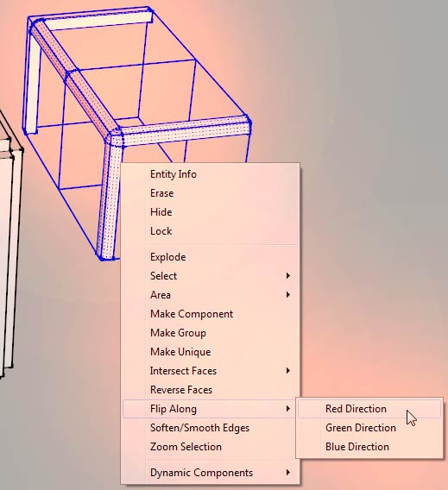Expand the Select submenu
This screenshot has width=448, height=490.
210,276
